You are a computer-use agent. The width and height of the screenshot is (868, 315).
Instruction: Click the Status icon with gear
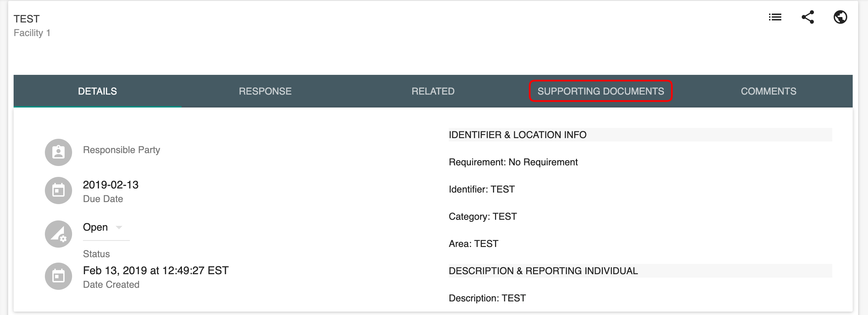click(58, 234)
